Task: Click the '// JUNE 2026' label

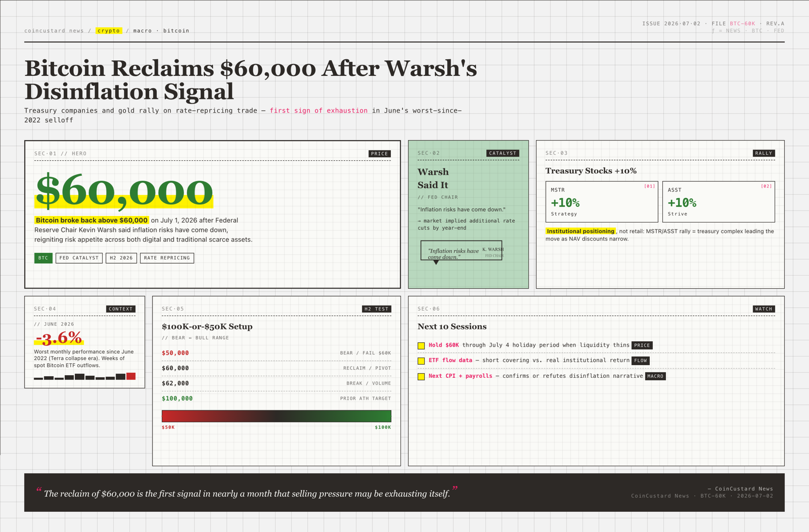Action: [54, 324]
